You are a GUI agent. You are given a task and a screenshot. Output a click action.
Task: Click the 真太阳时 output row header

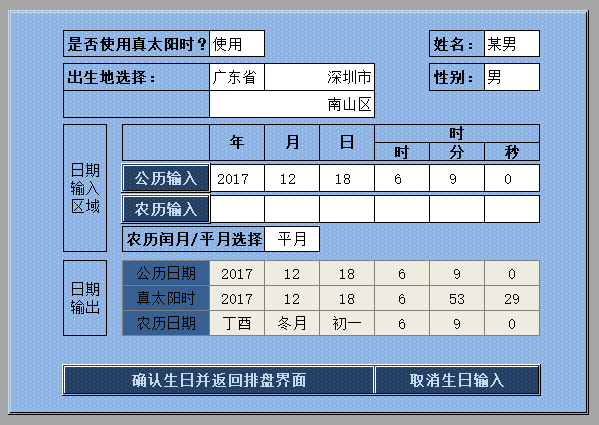[166, 298]
